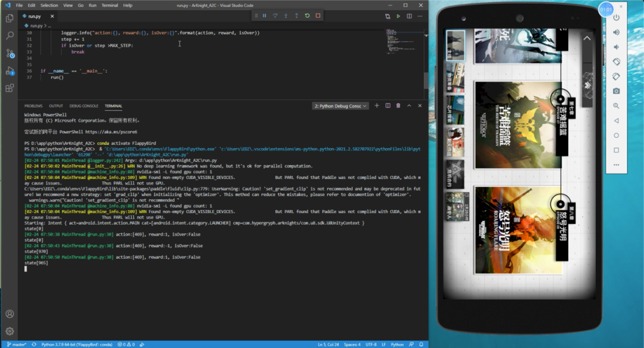Screen dimensions: 644x348
Task: Click the emulator power button
Action: pyautogui.click(x=616, y=18)
